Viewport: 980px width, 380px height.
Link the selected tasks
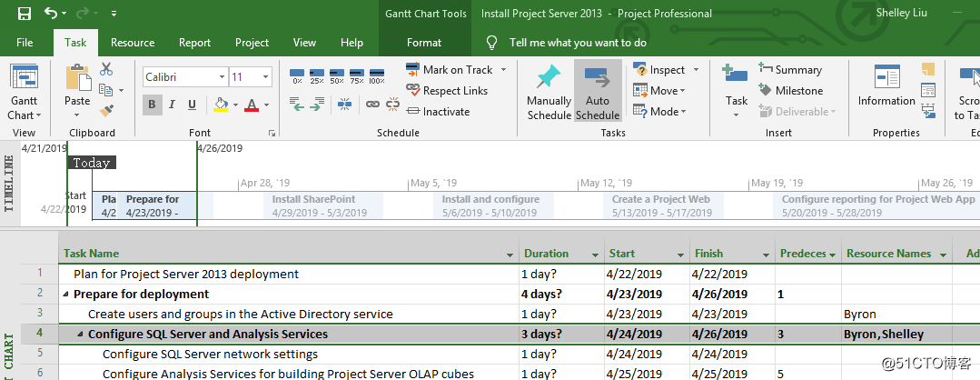click(x=372, y=104)
